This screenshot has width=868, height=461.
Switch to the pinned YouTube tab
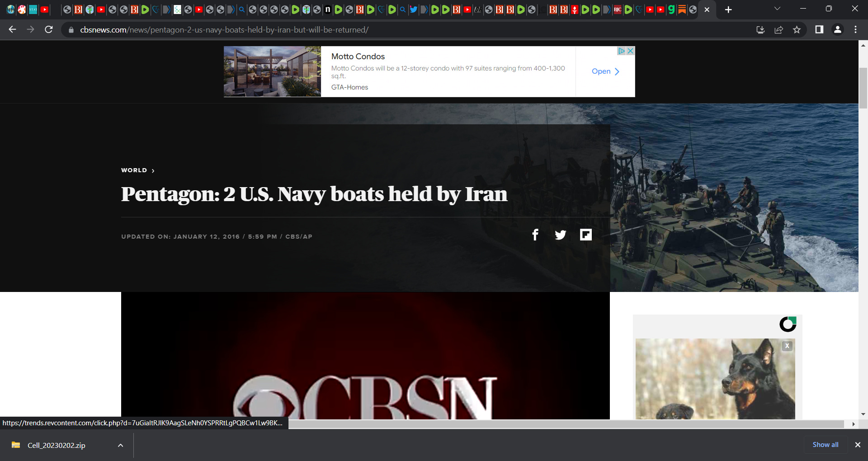coord(44,9)
